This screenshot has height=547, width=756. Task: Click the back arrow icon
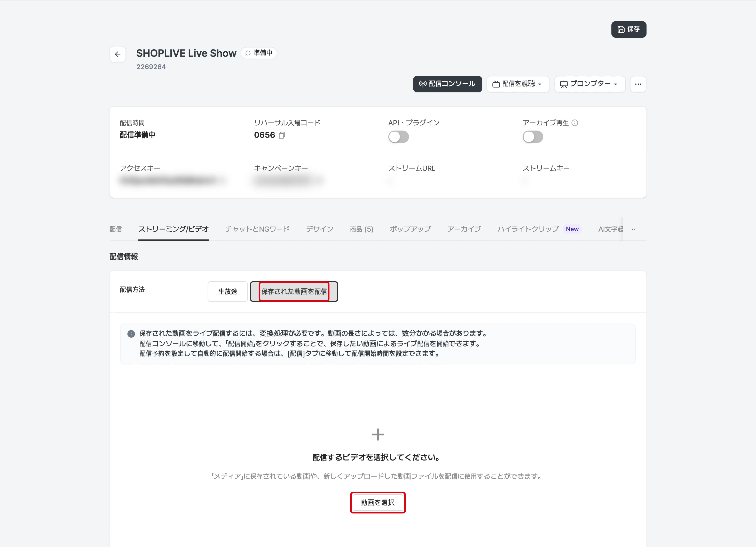pos(118,54)
